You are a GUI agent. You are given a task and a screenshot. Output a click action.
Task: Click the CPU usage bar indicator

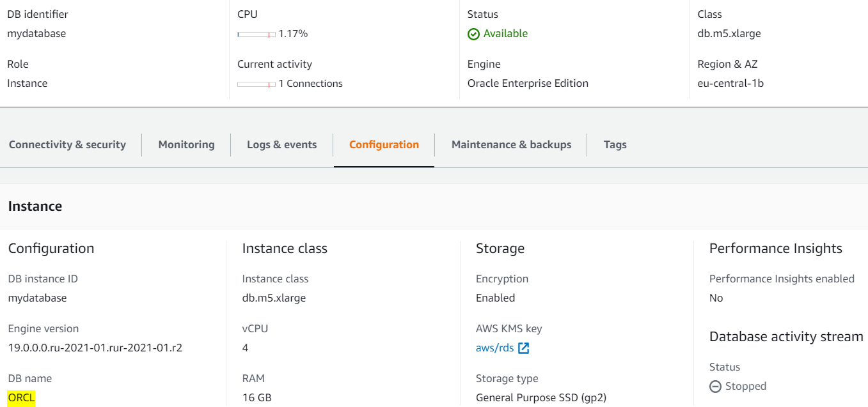tap(256, 35)
